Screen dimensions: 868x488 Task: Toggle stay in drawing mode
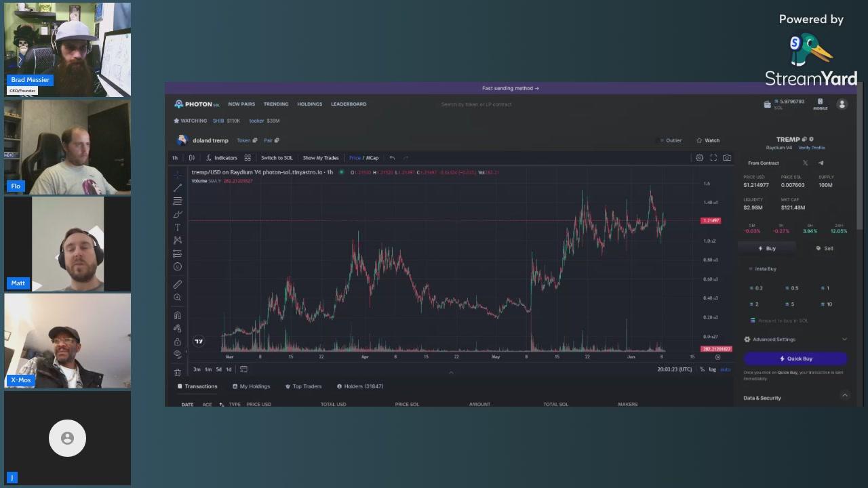[x=178, y=329]
